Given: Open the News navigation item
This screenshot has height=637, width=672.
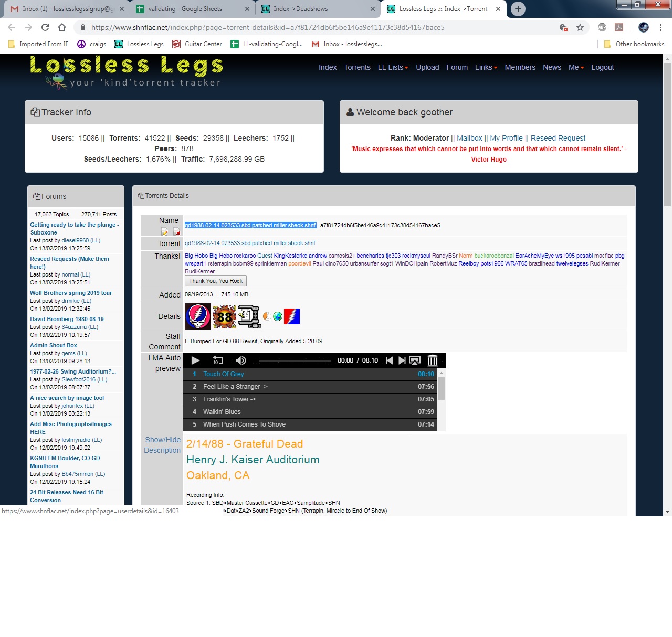Looking at the screenshot, I should tap(552, 67).
